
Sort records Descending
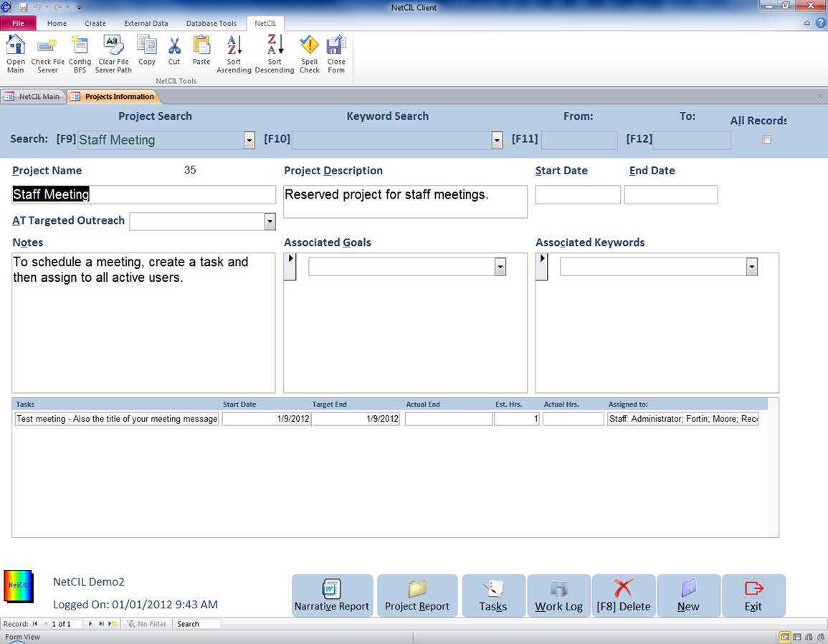coord(274,54)
